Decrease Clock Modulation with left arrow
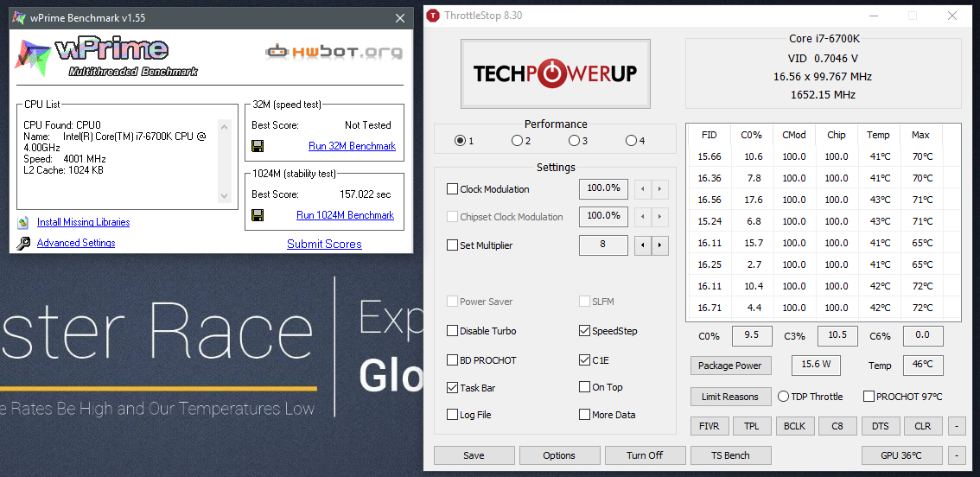The width and height of the screenshot is (980, 477). pos(642,189)
